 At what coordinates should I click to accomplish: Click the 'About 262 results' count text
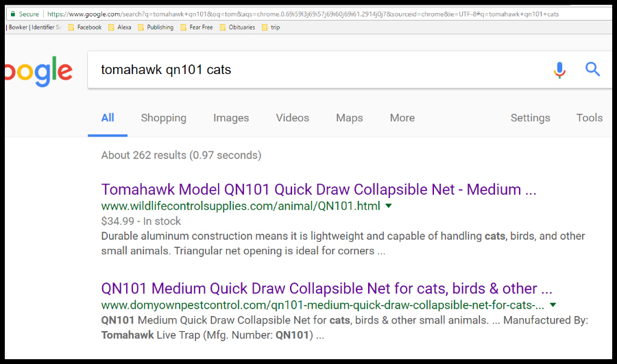(181, 155)
